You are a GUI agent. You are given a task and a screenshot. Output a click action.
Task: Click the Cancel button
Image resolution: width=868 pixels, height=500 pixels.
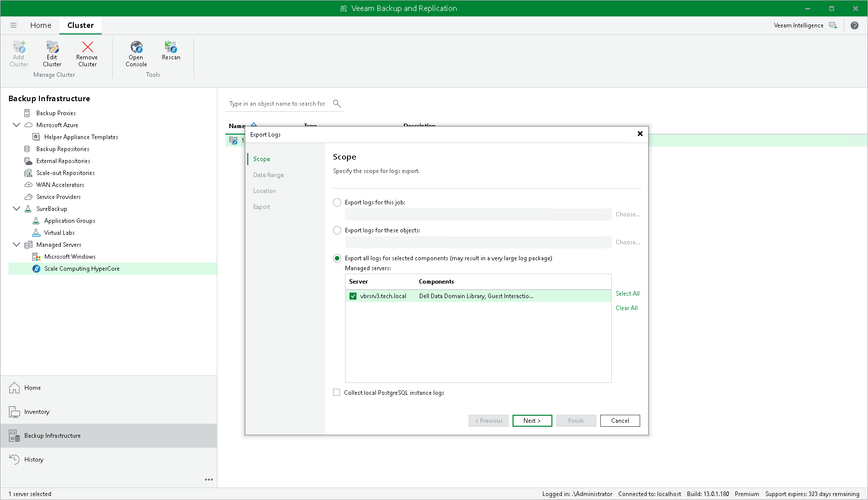tap(620, 421)
